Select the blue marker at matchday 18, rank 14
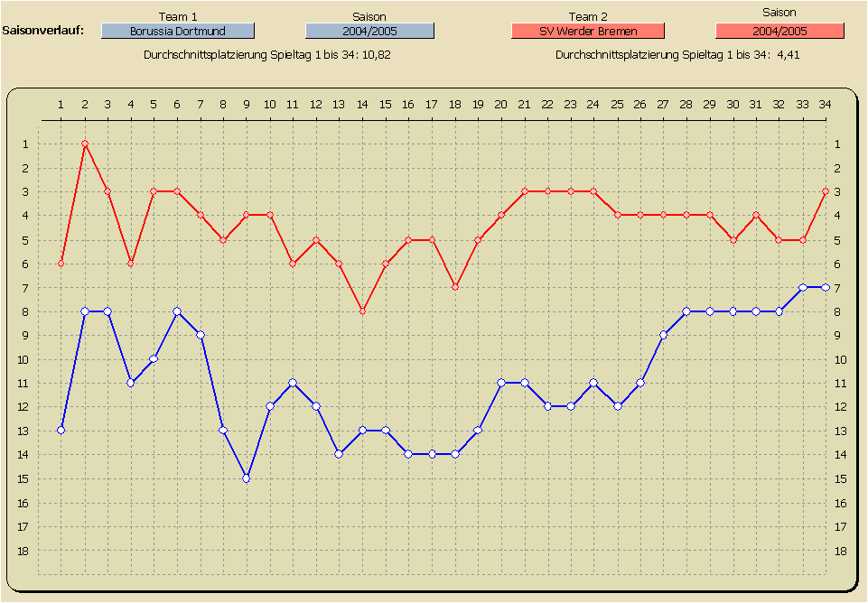Screen dimensions: 868x603 pyautogui.click(x=455, y=454)
